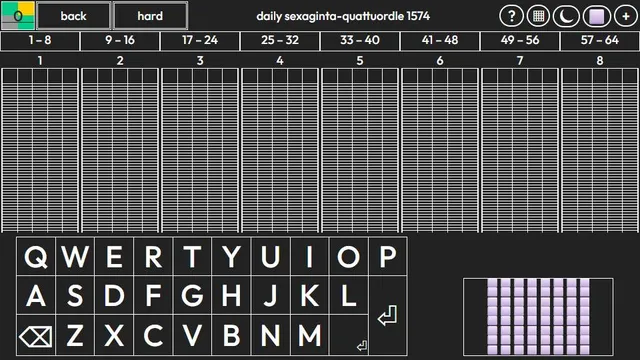The width and height of the screenshot is (640, 360).
Task: Open board number 1 grid
Action: (40, 150)
